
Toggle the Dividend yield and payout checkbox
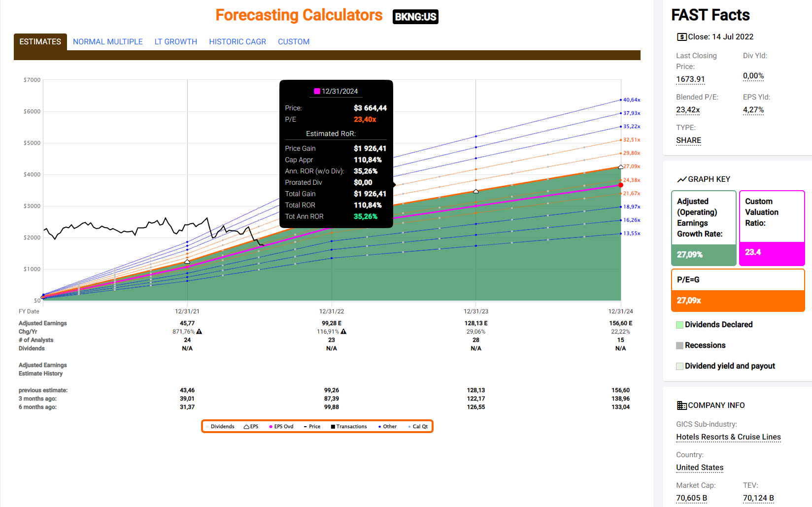click(x=679, y=366)
